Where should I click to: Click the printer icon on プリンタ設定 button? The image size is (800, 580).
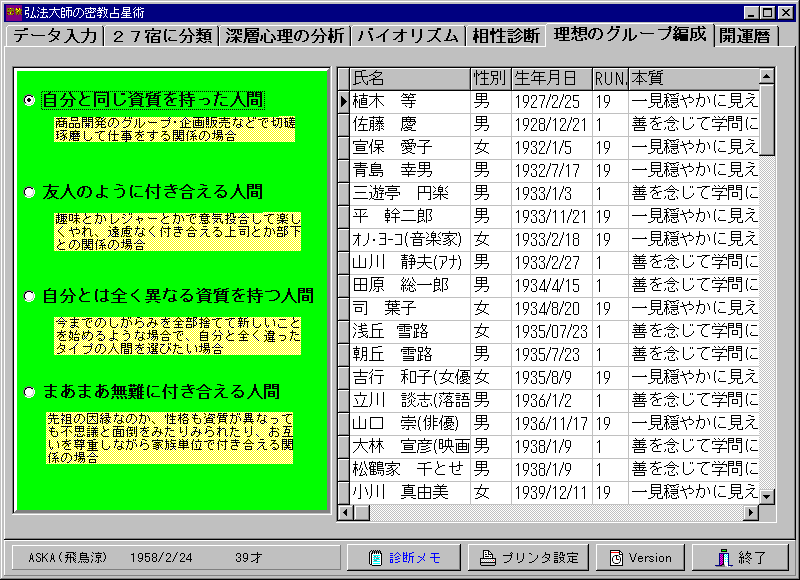488,558
